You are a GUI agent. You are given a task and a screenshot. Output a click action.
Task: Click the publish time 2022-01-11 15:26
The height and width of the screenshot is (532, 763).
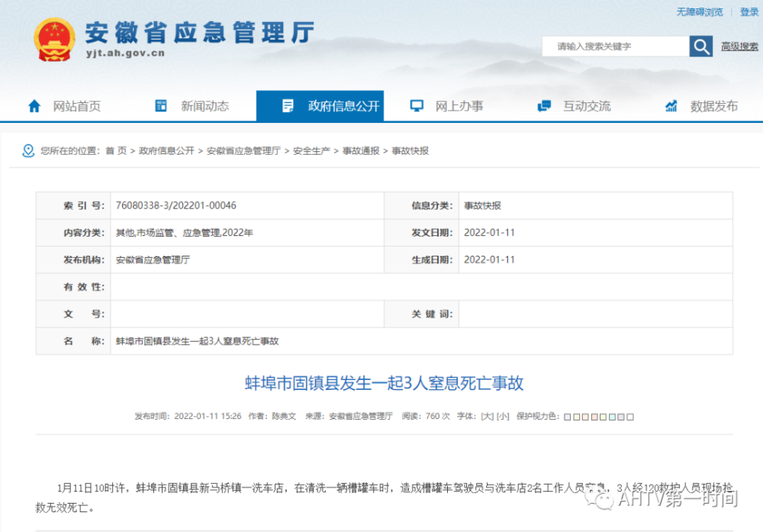click(208, 416)
